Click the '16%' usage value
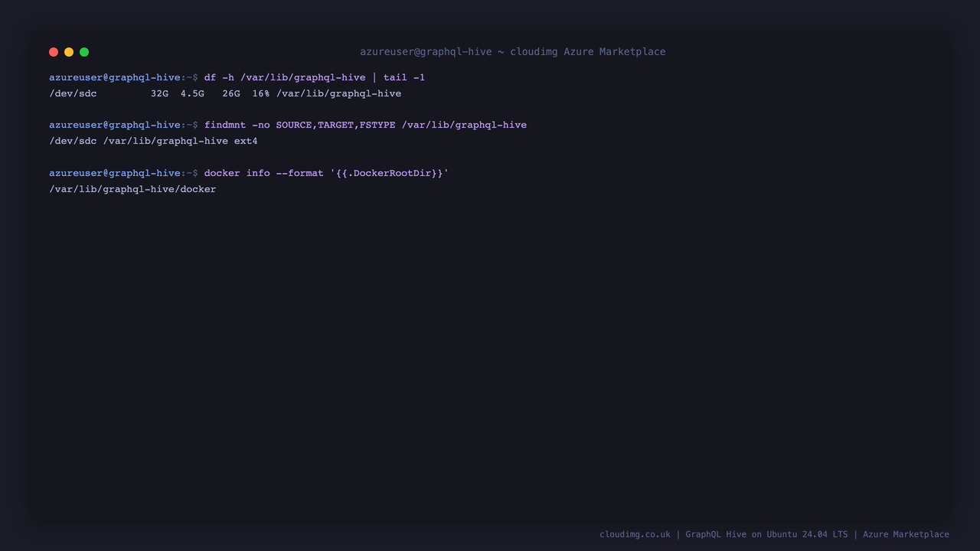Image resolution: width=980 pixels, height=551 pixels. [261, 93]
